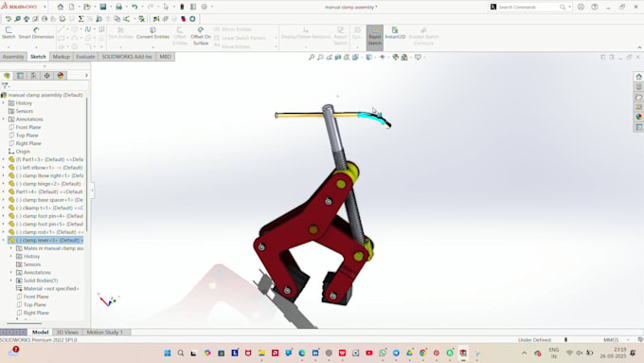
Task: Open the Appearances task pane icon
Action: pyautogui.click(x=638, y=117)
